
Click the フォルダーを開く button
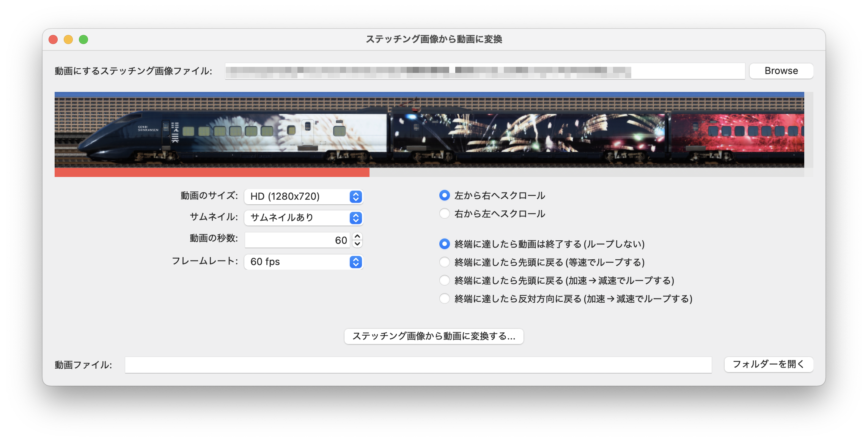coord(769,365)
